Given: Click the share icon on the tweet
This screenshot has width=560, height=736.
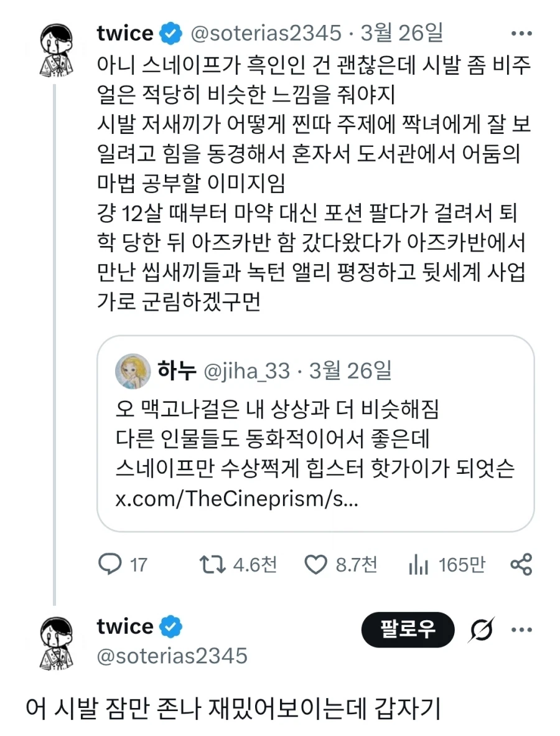Looking at the screenshot, I should pyautogui.click(x=523, y=565).
